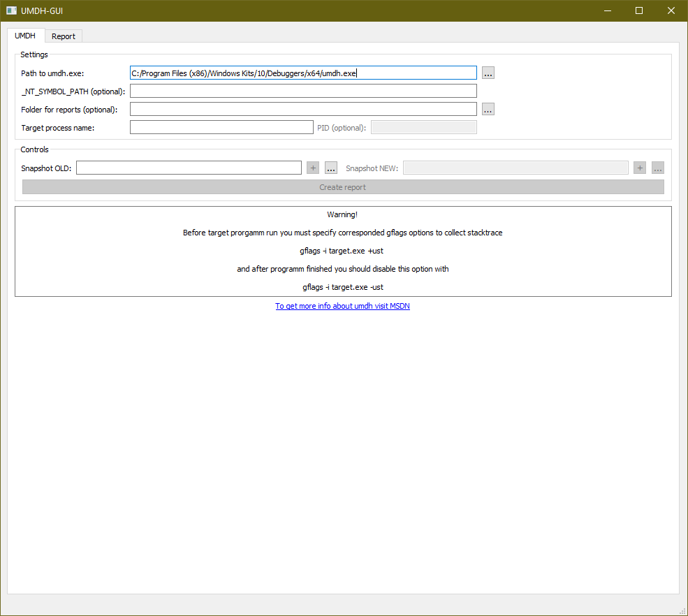Click the UMDH-GUI application icon in titlebar

(10, 10)
